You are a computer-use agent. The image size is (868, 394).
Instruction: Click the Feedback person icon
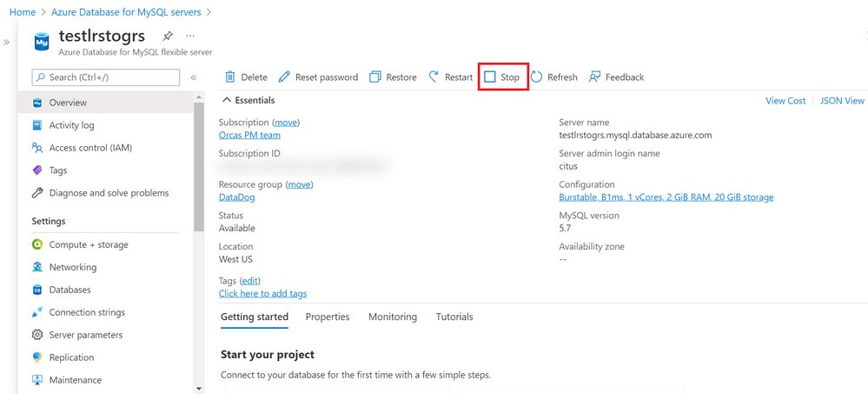tap(594, 77)
